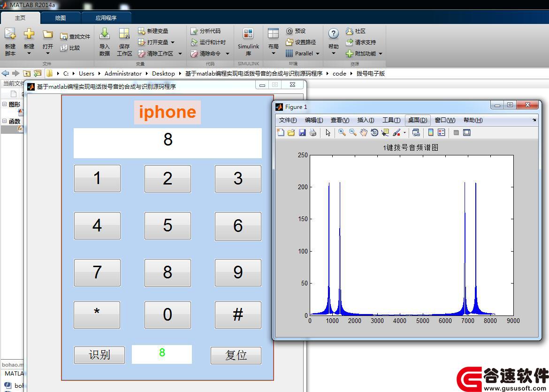Open File (文件) menu in Figure 1
The height and width of the screenshot is (392, 549).
[x=288, y=120]
